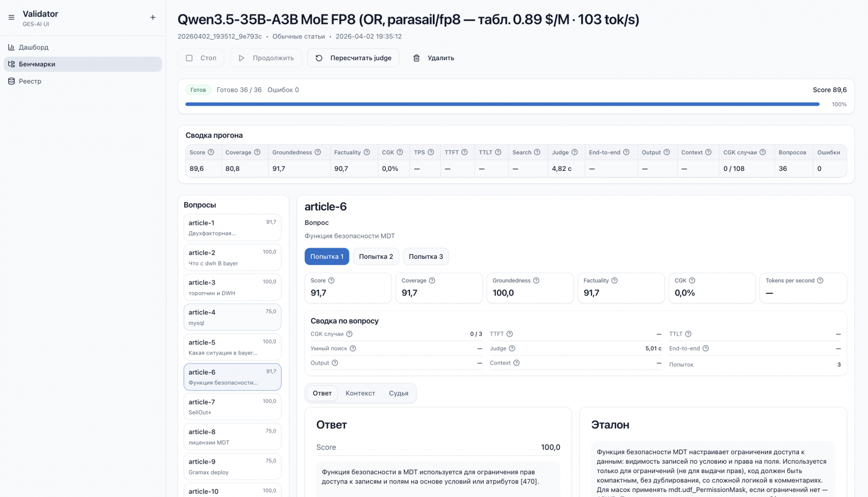The height and width of the screenshot is (497, 868).
Task: Click the Удалить button
Action: [433, 58]
